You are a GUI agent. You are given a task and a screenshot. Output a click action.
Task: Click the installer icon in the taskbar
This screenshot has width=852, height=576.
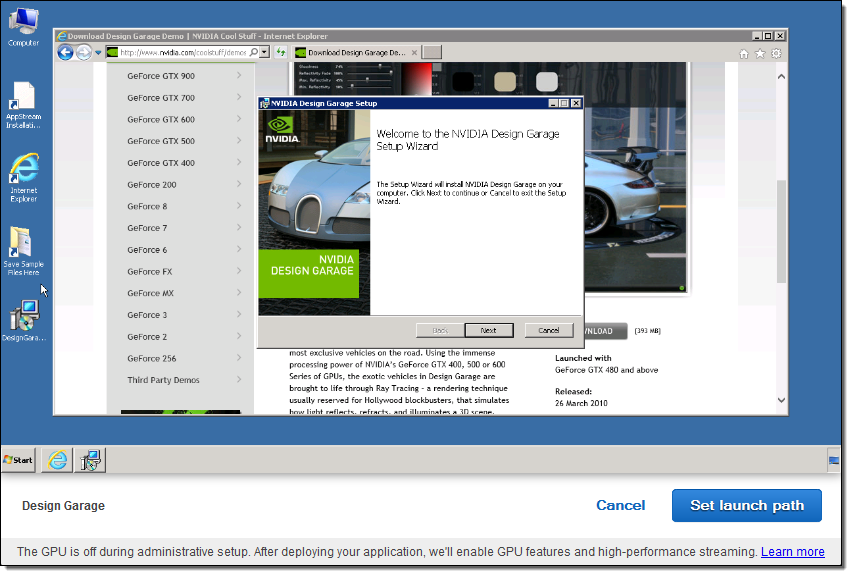click(x=91, y=460)
